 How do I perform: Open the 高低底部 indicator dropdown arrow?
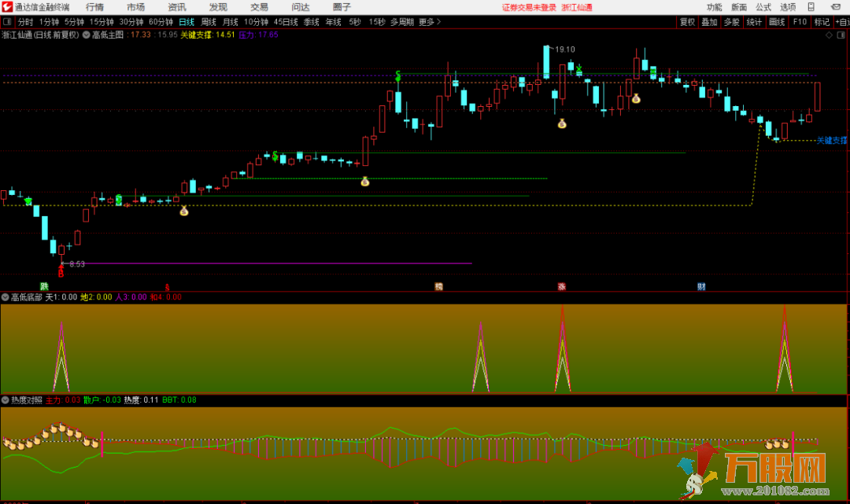[x=5, y=297]
